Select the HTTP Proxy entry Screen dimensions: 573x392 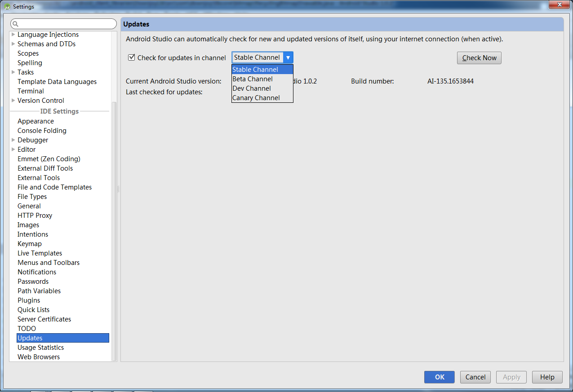pos(35,215)
